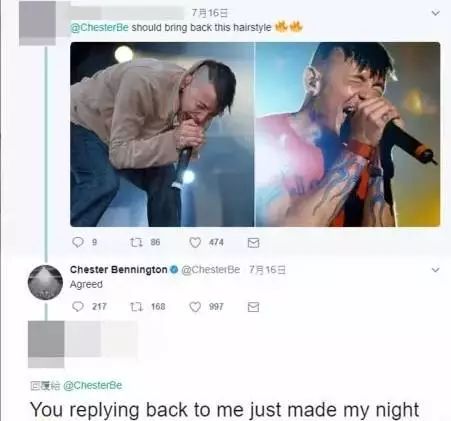Expand the chevron menu on the top tweet

(x=435, y=13)
